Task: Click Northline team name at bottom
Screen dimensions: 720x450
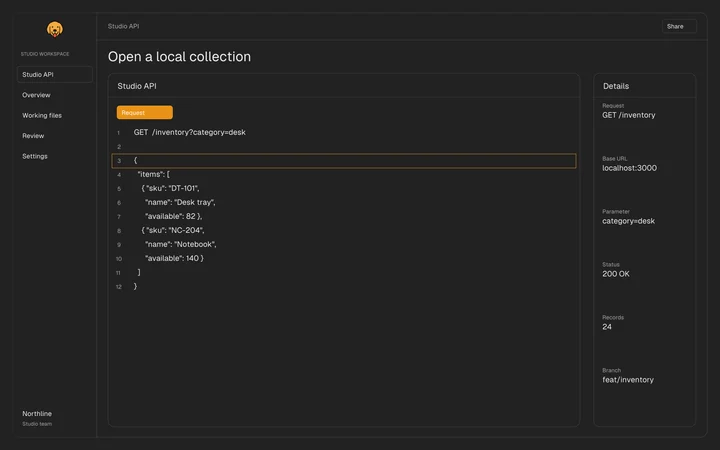Action: [x=37, y=414]
